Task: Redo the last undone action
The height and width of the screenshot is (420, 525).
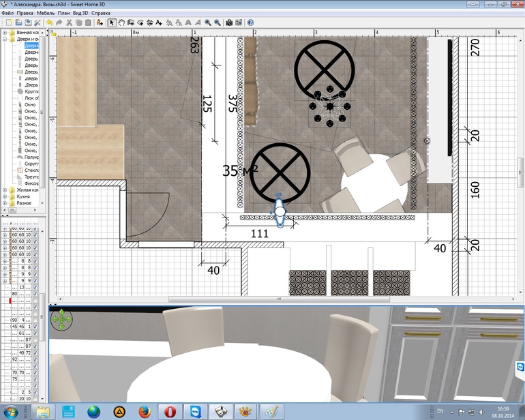Action: point(59,22)
